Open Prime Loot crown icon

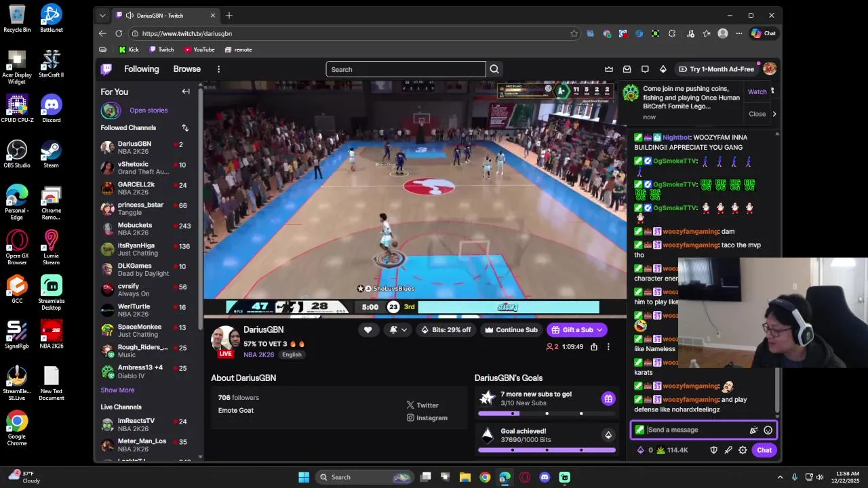click(609, 69)
